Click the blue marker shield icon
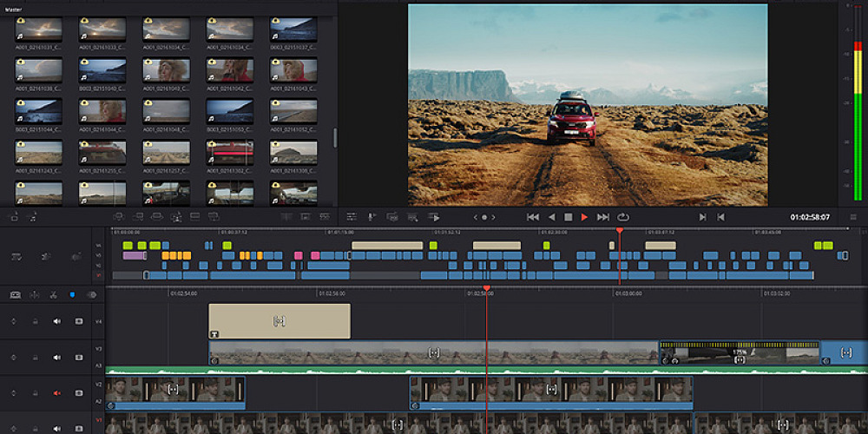The width and height of the screenshot is (868, 434). click(72, 294)
